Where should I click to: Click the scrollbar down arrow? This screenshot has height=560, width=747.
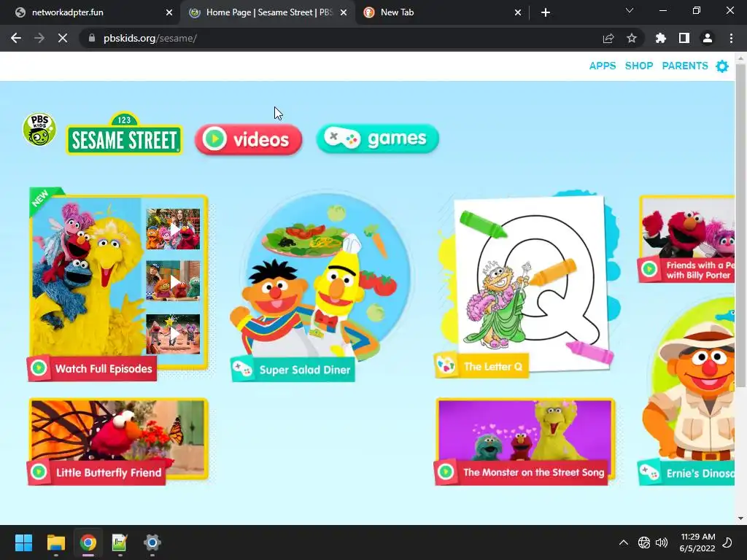pos(741,518)
